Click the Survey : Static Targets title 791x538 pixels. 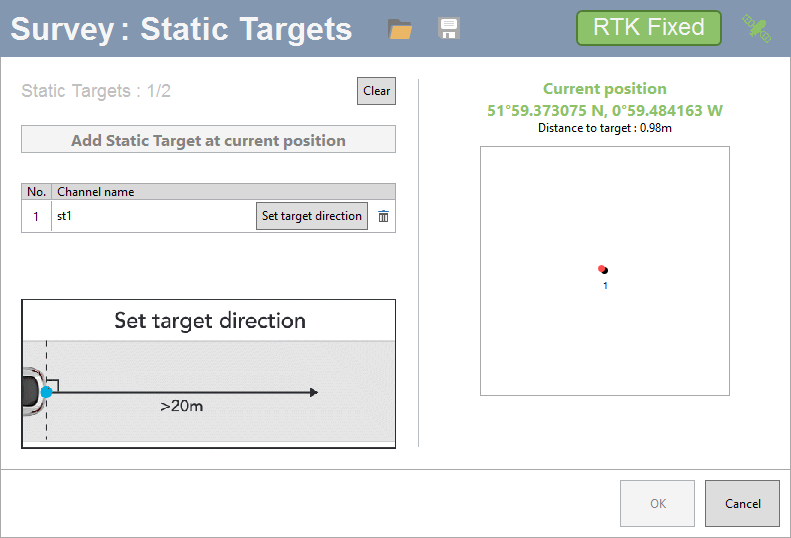(x=181, y=29)
